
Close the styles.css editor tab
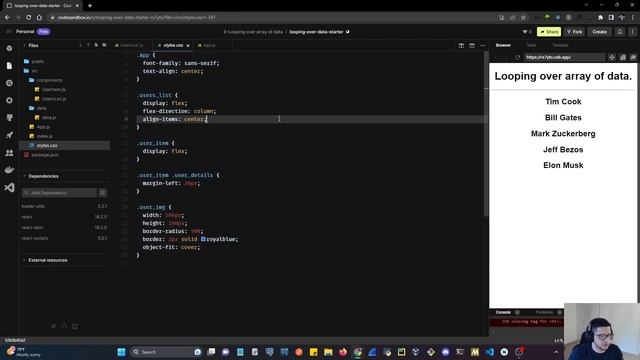tap(188, 46)
